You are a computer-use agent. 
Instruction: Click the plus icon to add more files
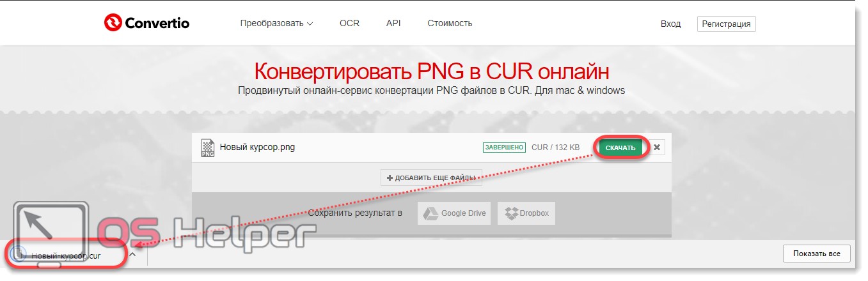tap(390, 178)
